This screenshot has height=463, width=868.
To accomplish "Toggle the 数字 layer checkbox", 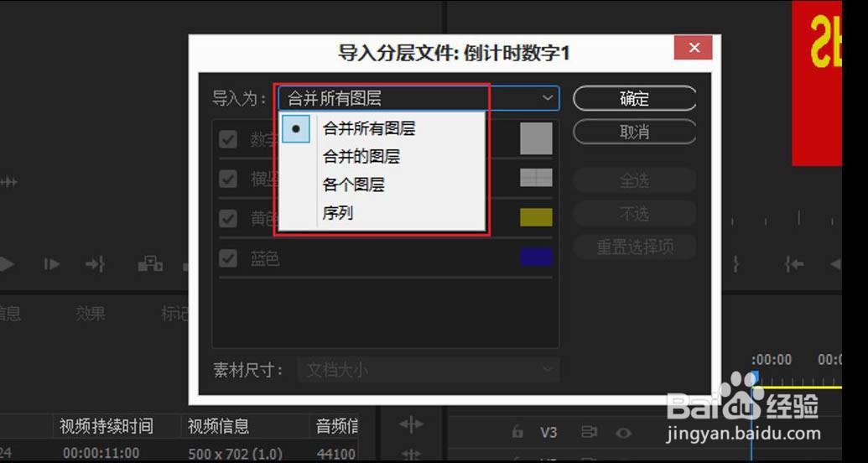I will pos(227,139).
